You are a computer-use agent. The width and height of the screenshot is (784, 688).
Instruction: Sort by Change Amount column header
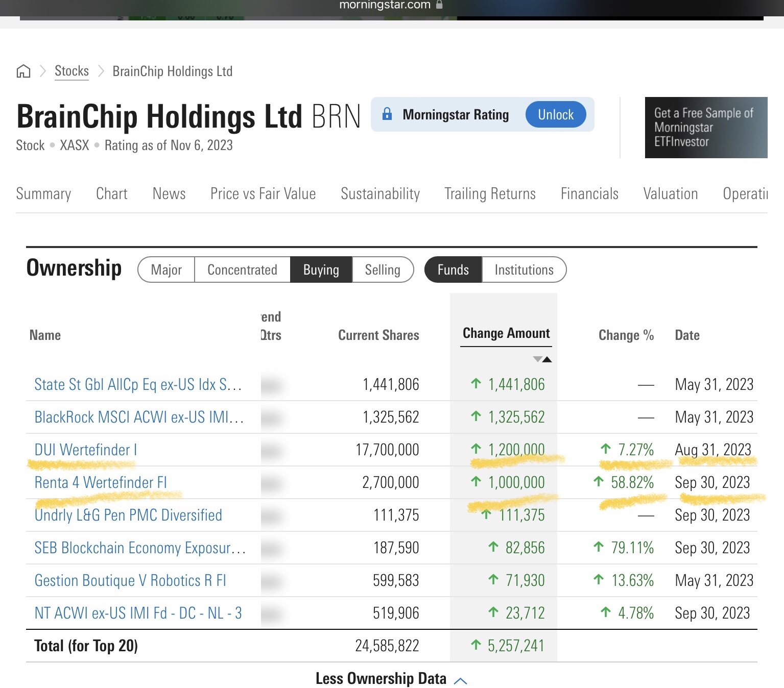506,333
